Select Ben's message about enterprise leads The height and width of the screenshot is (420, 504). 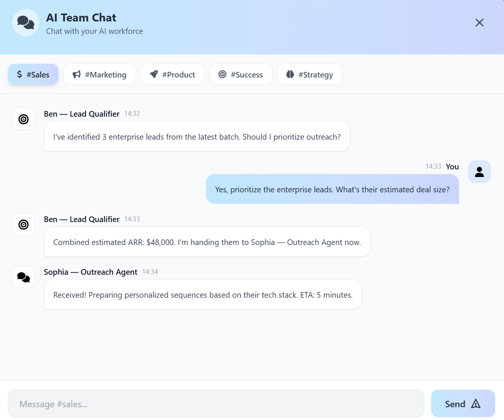pos(197,136)
